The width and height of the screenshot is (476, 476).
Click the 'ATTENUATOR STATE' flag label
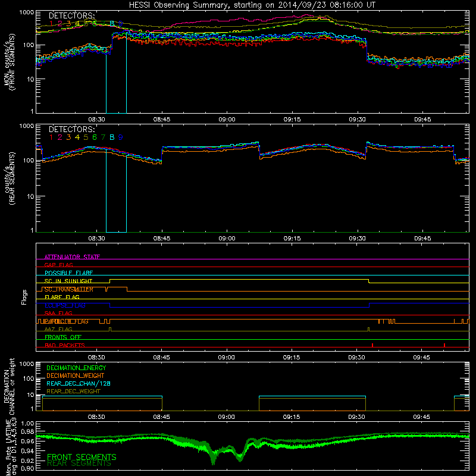point(72,257)
